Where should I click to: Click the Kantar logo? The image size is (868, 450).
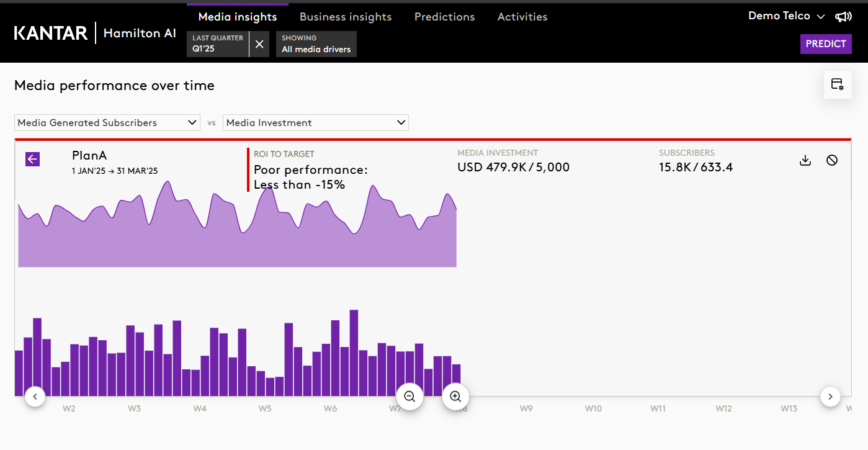click(51, 33)
